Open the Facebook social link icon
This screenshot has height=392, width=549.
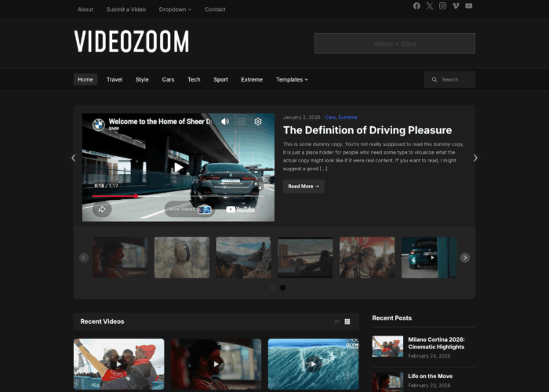416,6
